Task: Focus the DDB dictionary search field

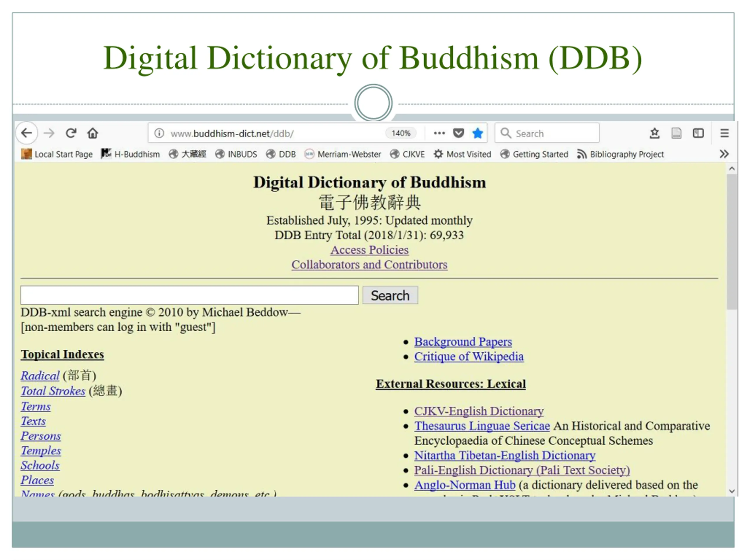Action: tap(189, 295)
